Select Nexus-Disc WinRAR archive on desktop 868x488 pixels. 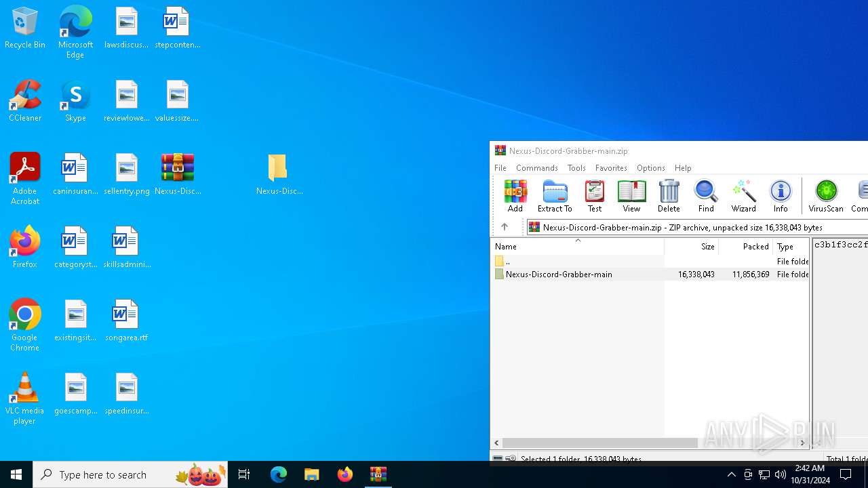point(178,174)
